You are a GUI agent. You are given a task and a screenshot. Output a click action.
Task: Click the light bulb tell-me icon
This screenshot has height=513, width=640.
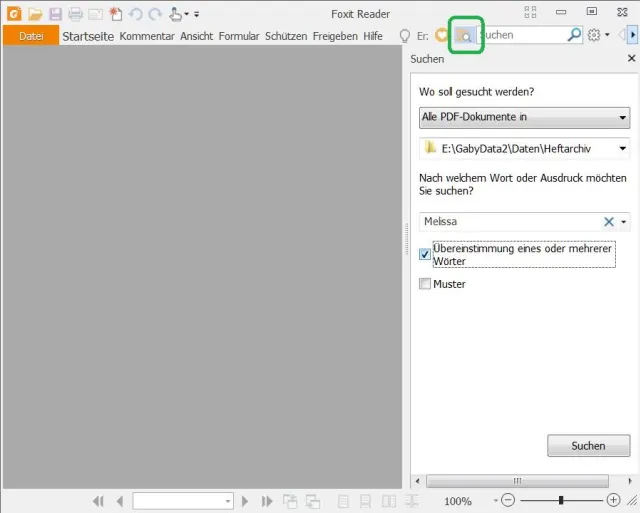pyautogui.click(x=404, y=36)
